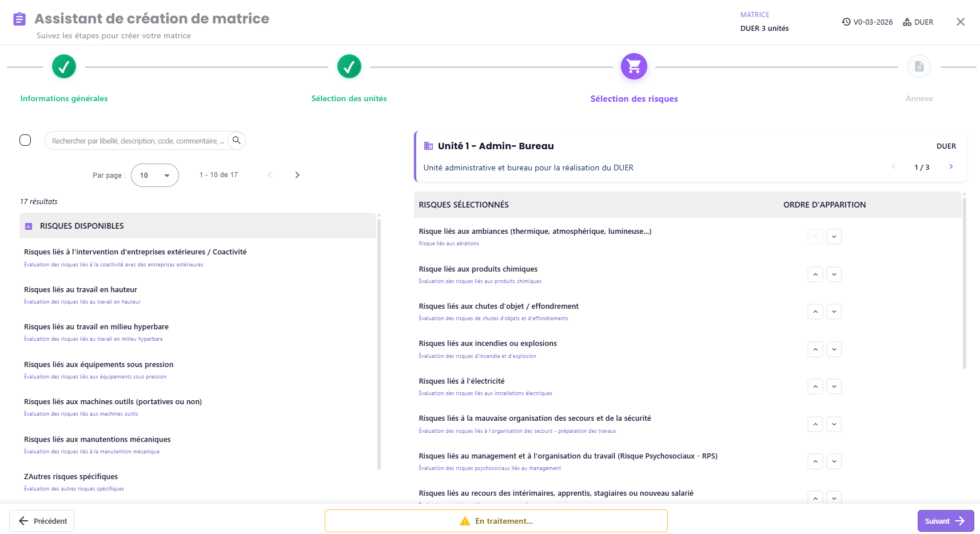Open the Par page dropdown
Screen dimensions: 980x534
point(155,175)
